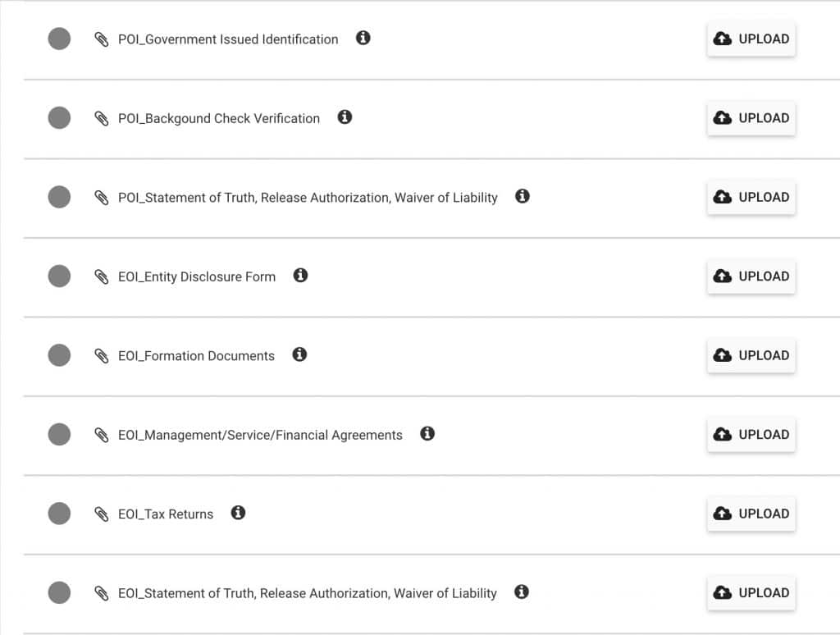This screenshot has width=840, height=635.
Task: Upload file for POI_Backgound Check Verification
Action: click(x=751, y=118)
